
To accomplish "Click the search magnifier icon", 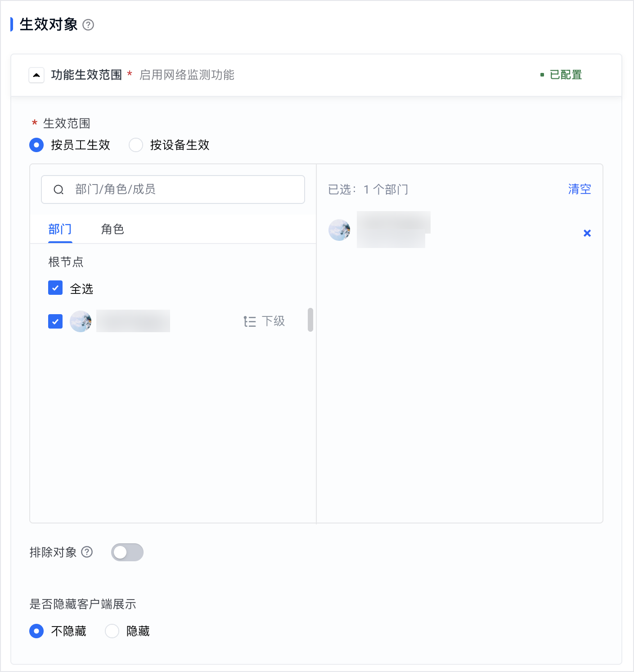I will [58, 189].
